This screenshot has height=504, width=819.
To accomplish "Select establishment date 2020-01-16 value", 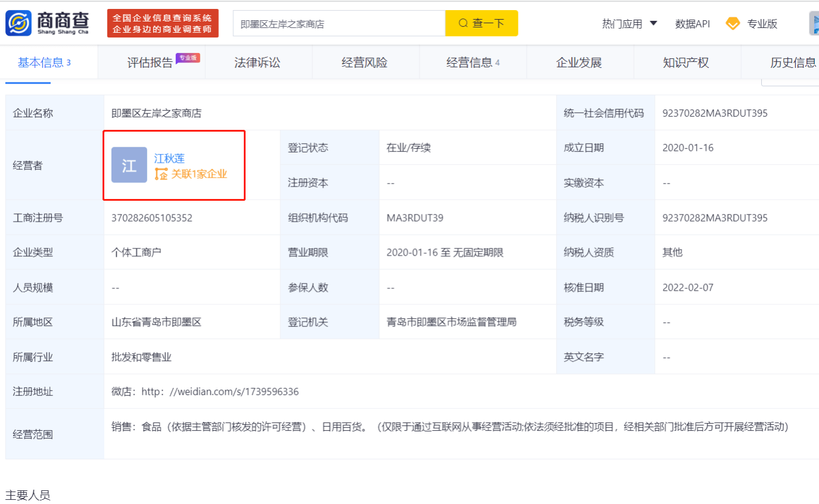I will [x=688, y=148].
